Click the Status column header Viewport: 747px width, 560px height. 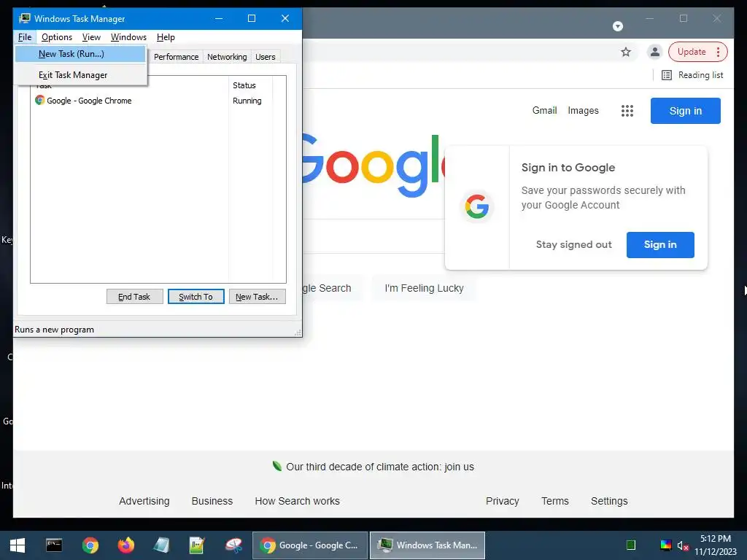click(250, 85)
